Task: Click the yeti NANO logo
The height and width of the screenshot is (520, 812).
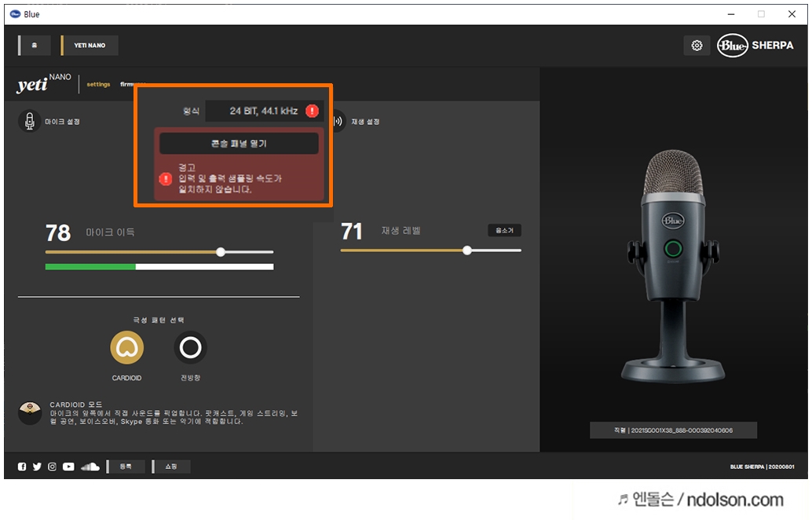Action: click(x=44, y=82)
